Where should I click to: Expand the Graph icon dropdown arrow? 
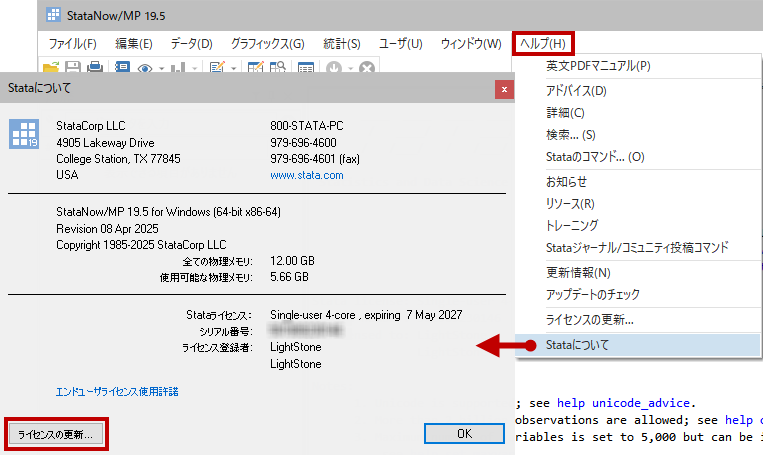[194, 68]
